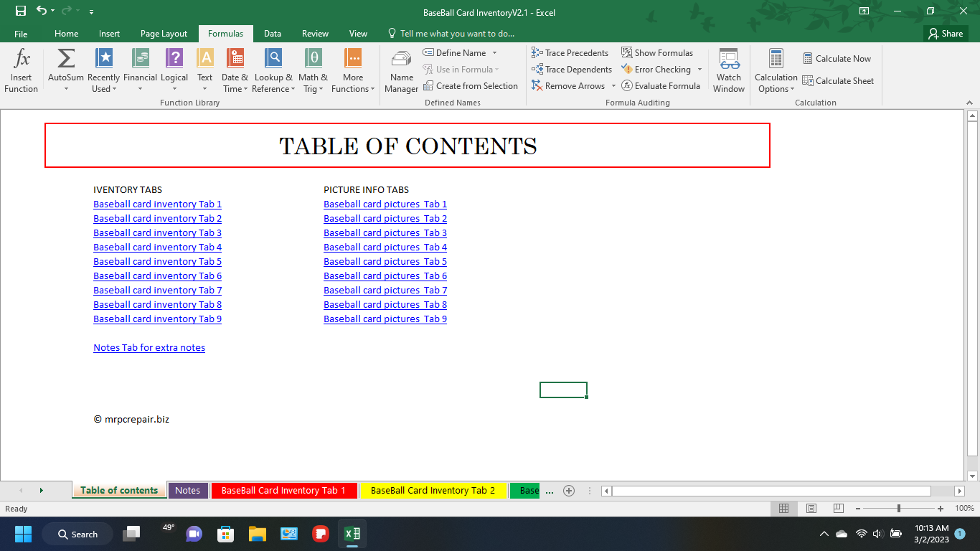Click Evaluate Formula
980x551 pixels.
[x=661, y=86]
